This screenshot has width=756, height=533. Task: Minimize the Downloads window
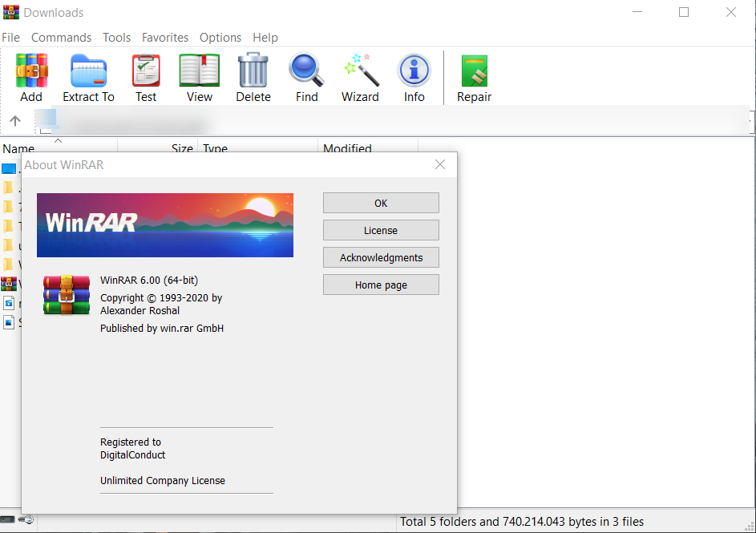click(637, 12)
